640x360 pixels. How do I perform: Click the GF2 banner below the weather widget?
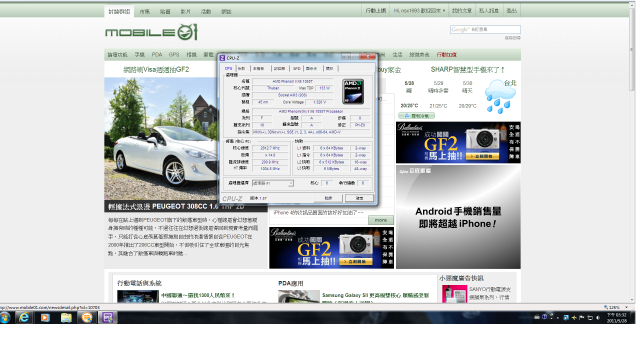(x=458, y=142)
